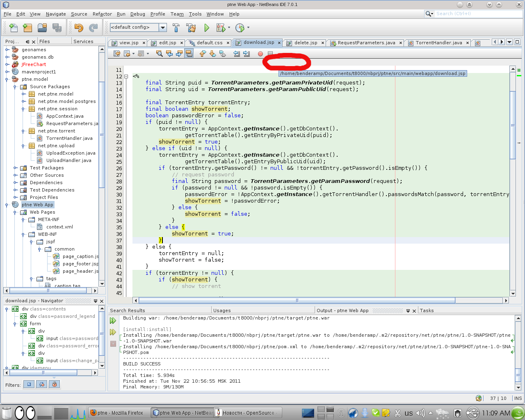Click the Undo arrow icon
525x420 pixels.
point(79,28)
